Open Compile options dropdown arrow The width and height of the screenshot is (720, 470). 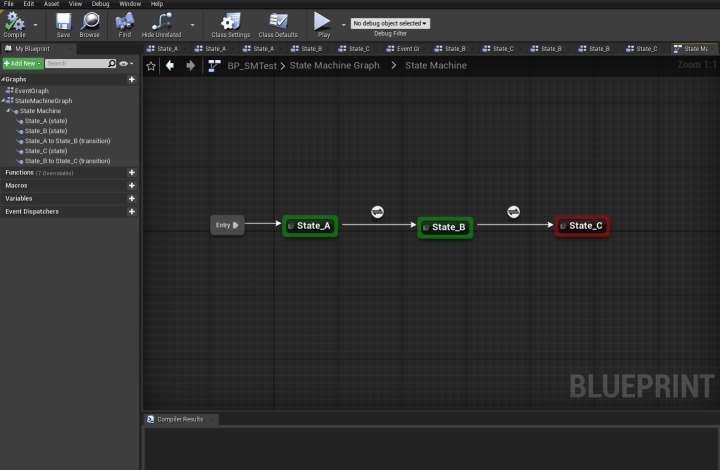tap(35, 25)
